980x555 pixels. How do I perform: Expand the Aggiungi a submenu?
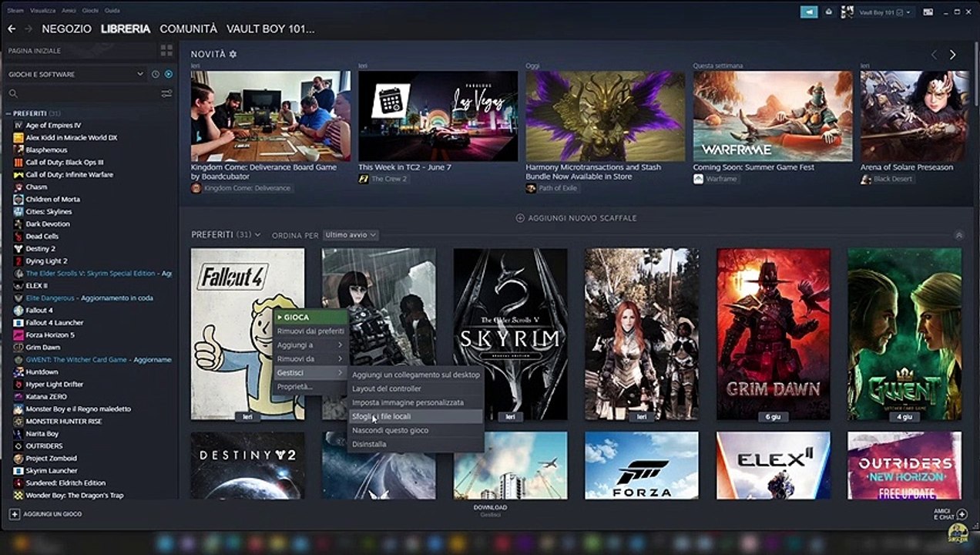[310, 345]
